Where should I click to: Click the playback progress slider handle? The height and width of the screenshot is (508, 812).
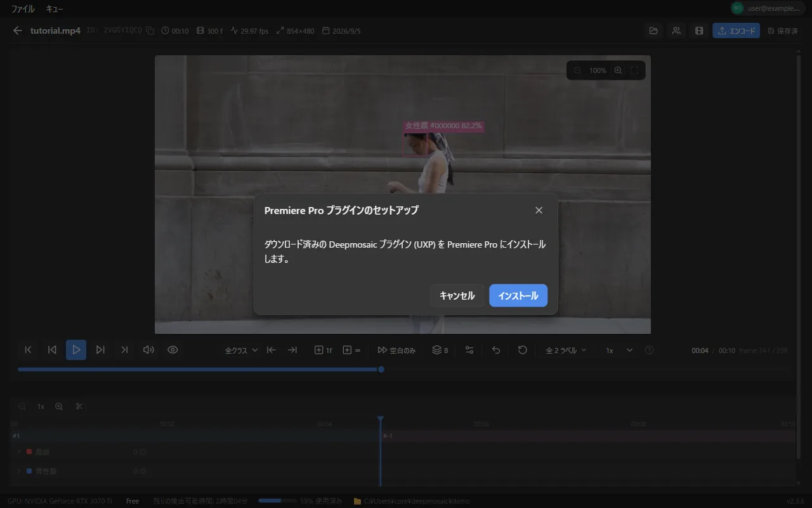[381, 369]
